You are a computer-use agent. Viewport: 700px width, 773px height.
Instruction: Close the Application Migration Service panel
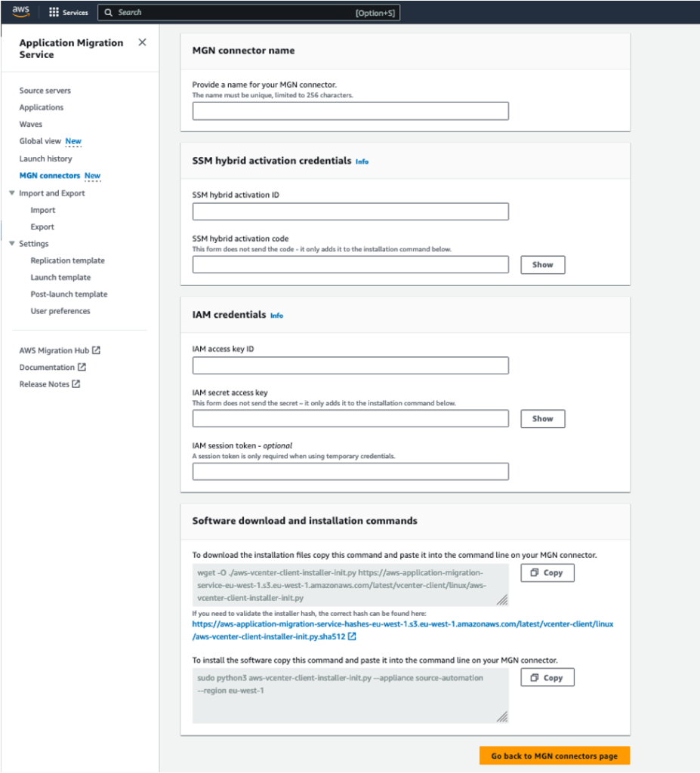(x=141, y=42)
